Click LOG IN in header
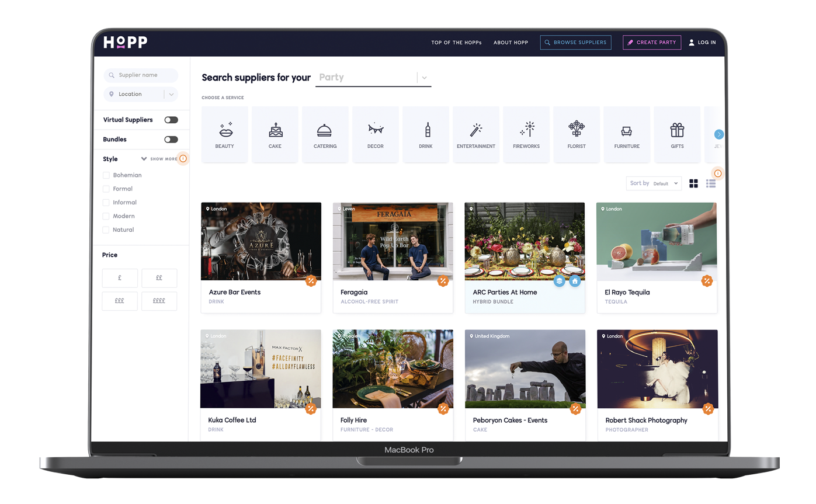The width and height of the screenshot is (816, 504). tap(702, 43)
